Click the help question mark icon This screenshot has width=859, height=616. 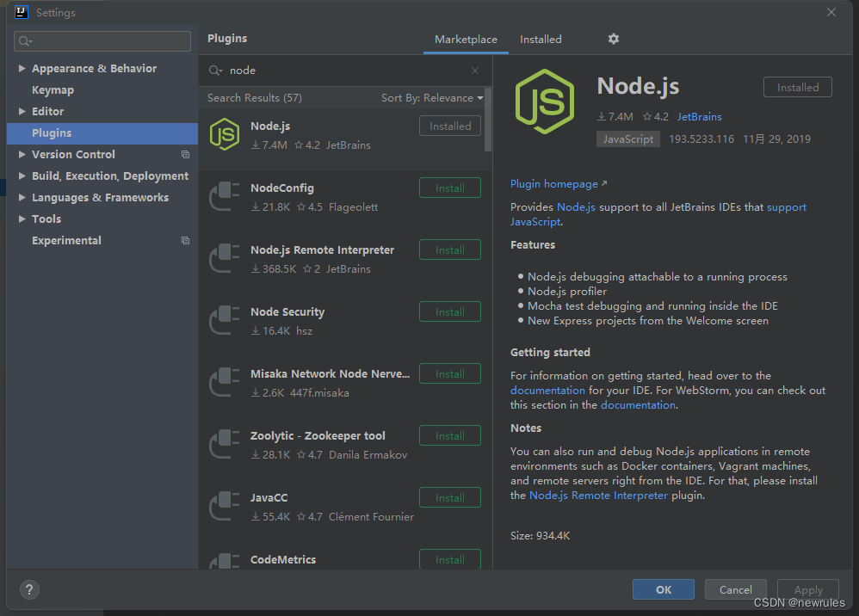point(29,589)
